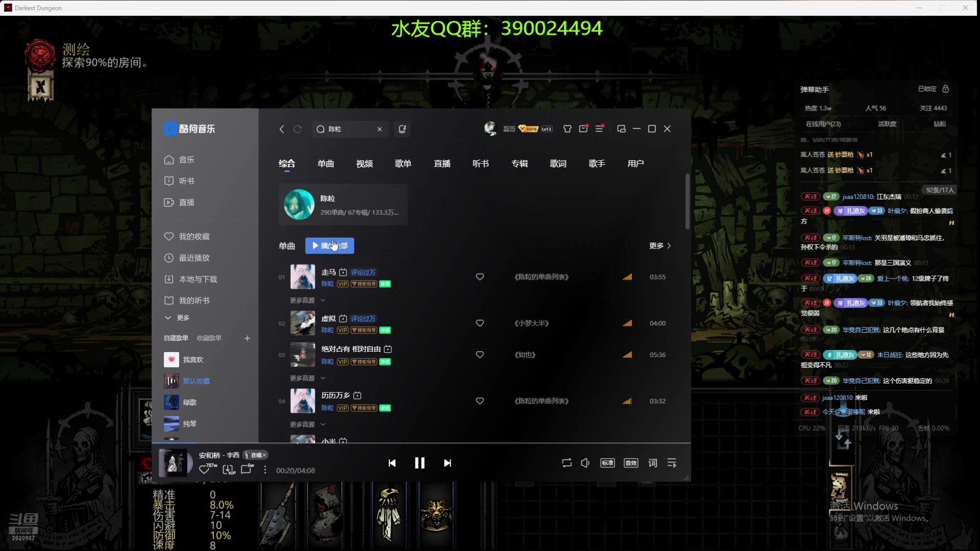Open album 《小梦大半》 link

pos(531,323)
